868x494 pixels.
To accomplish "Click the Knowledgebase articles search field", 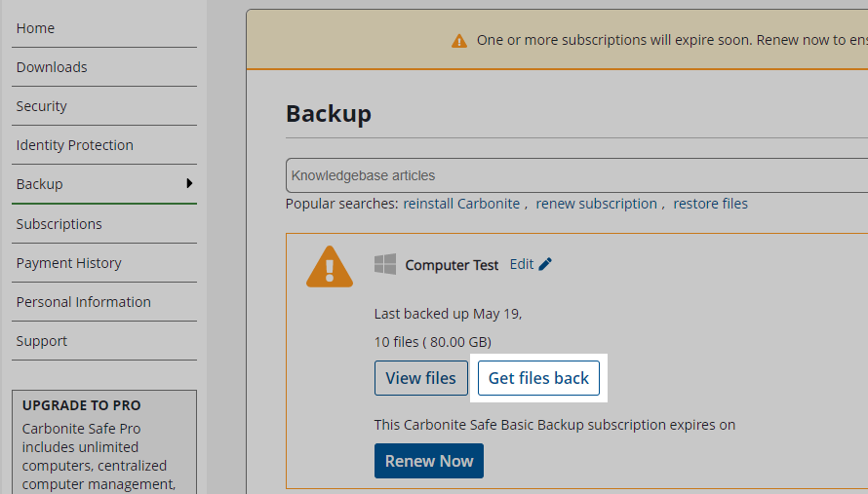I will pyautogui.click(x=576, y=175).
